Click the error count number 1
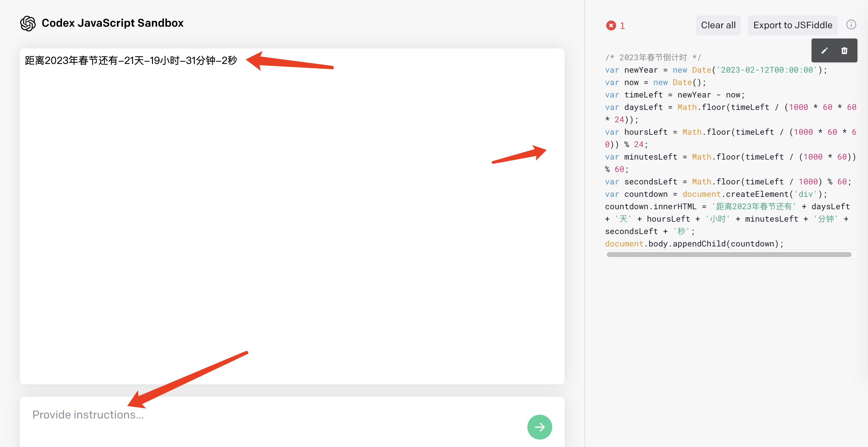Image resolution: width=868 pixels, height=447 pixels. click(x=622, y=26)
